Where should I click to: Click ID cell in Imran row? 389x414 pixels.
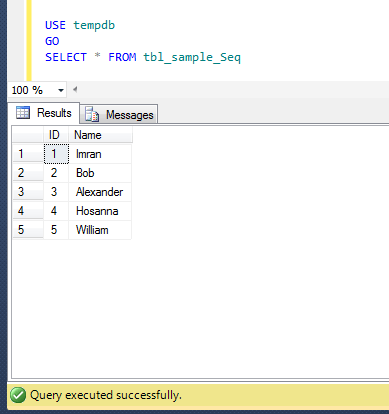coord(56,154)
